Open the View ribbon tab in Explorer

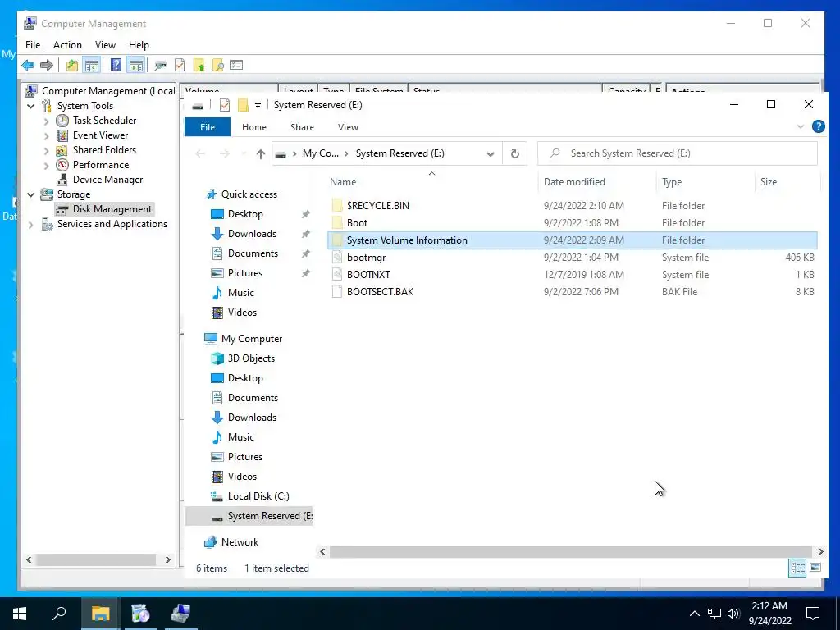pyautogui.click(x=348, y=127)
